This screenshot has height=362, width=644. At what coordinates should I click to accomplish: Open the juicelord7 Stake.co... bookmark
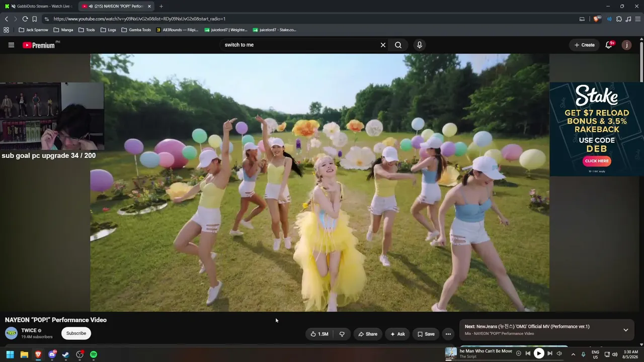275,30
